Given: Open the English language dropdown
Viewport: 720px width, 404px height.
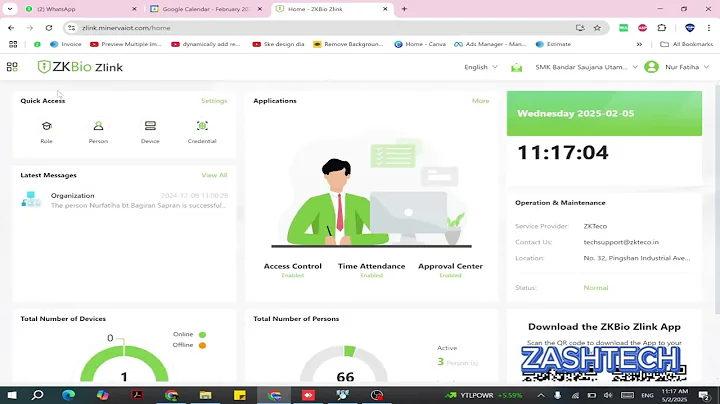Looking at the screenshot, I should pos(481,67).
